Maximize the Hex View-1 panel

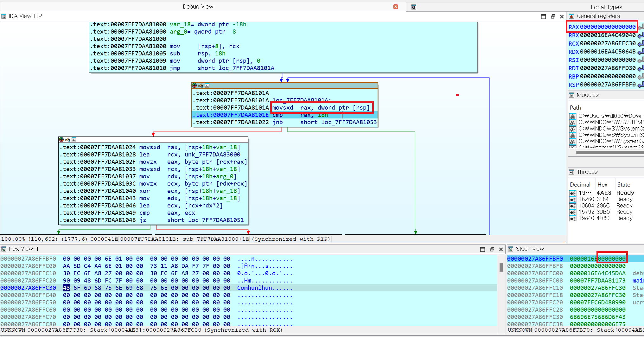(482, 249)
